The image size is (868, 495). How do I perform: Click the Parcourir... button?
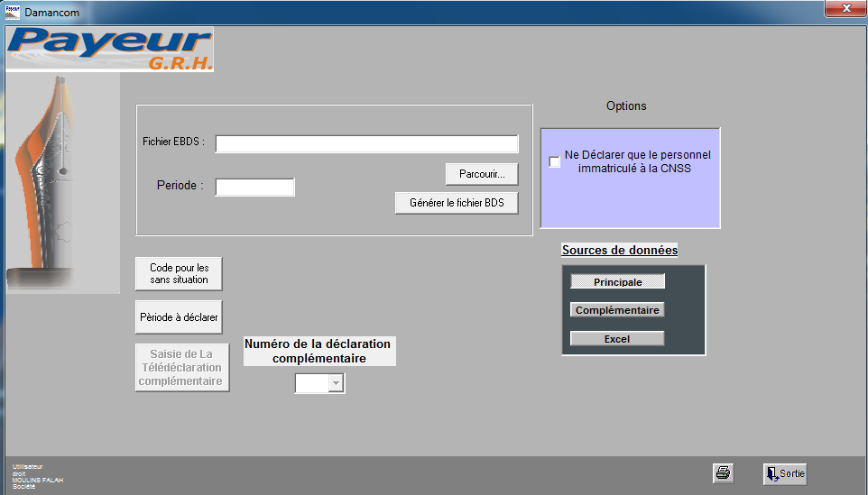pyautogui.click(x=482, y=174)
